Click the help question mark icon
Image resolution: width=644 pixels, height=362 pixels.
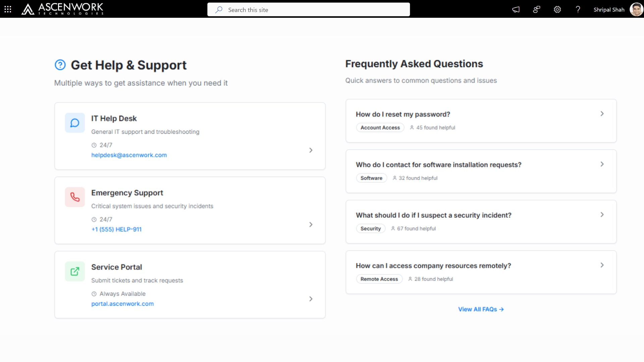click(x=578, y=9)
